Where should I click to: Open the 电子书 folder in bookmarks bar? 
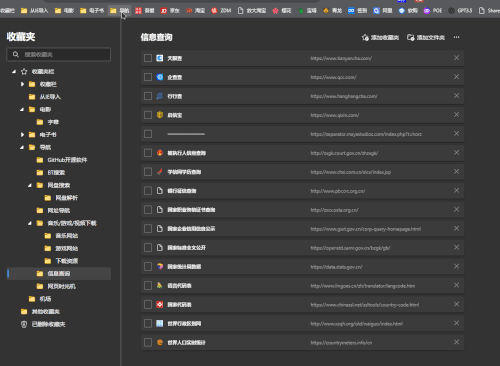92,11
